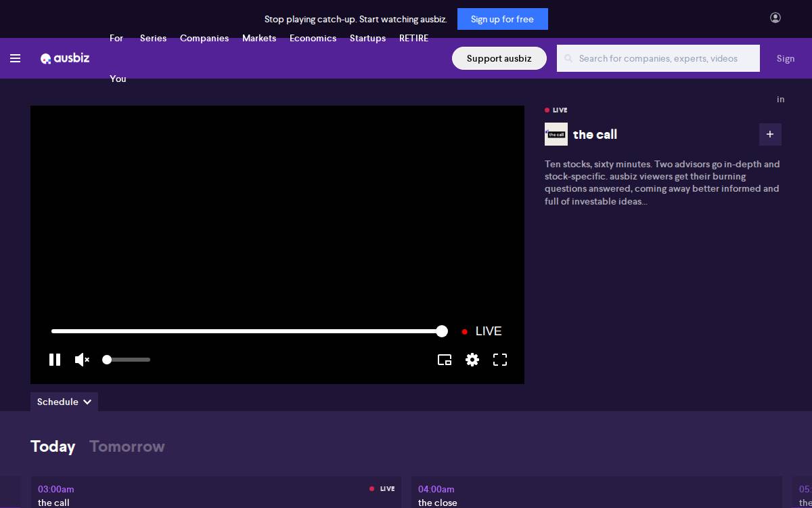Enter fullscreen video mode
812x508 pixels.
click(500, 360)
